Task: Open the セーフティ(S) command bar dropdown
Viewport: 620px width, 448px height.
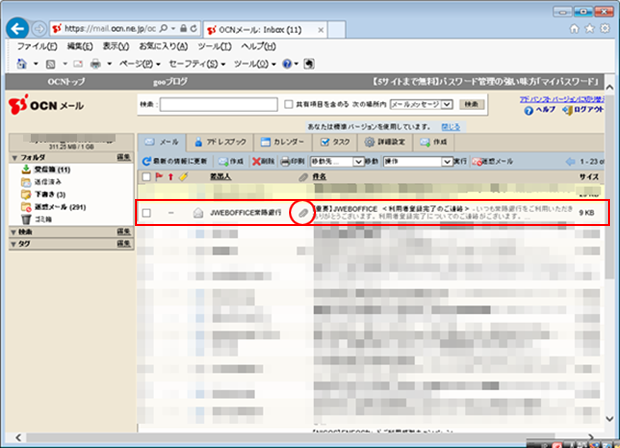Action: point(197,64)
